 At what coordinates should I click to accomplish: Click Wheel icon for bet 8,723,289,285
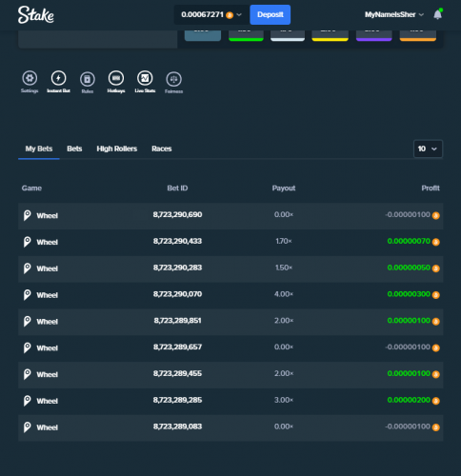(28, 401)
